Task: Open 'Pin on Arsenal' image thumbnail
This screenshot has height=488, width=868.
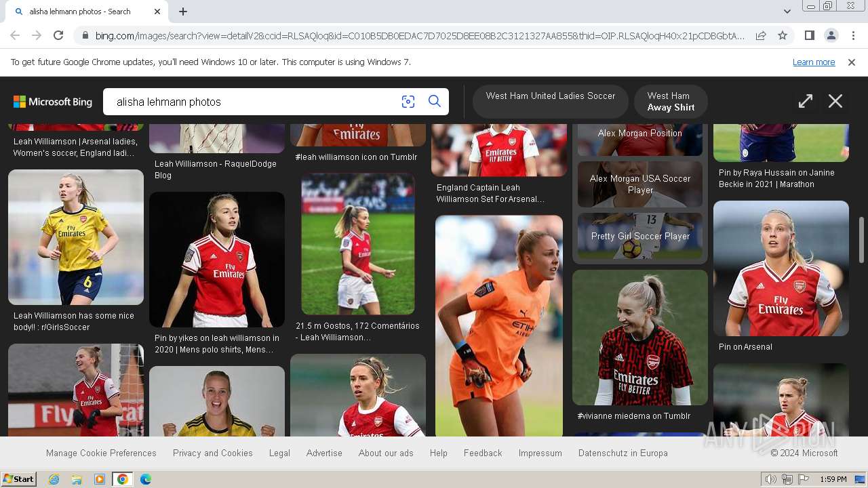Action: [x=781, y=268]
